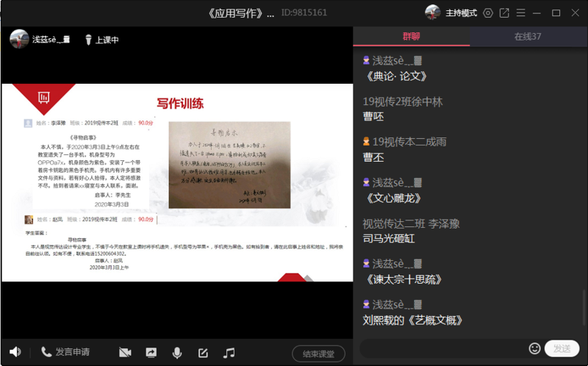588x366 pixels.
Task: Focus the chat message input field
Action: (x=442, y=348)
